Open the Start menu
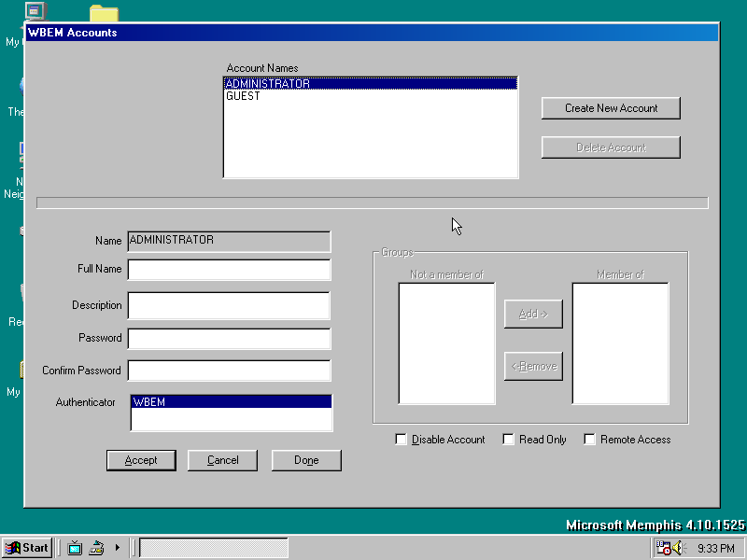The height and width of the screenshot is (560, 747). [x=27, y=548]
